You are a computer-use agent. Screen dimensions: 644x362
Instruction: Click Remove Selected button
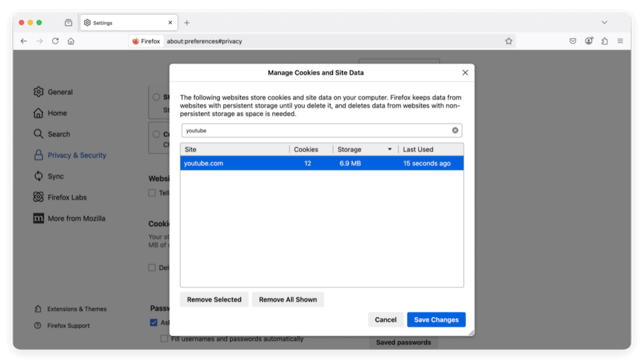[x=214, y=300]
